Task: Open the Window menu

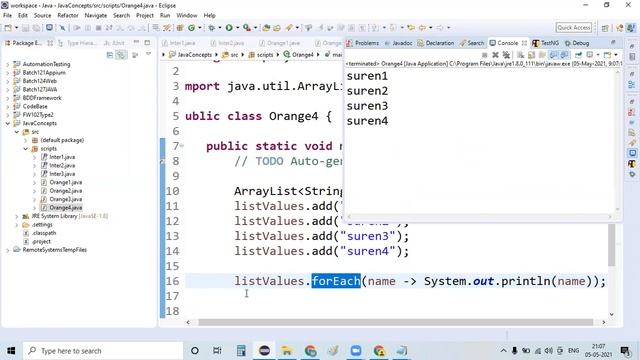Action: (x=187, y=15)
